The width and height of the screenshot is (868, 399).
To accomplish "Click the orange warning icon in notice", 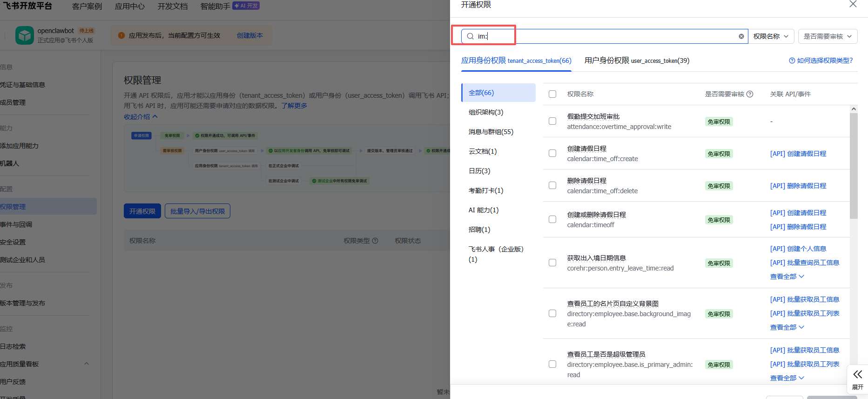I will [121, 35].
